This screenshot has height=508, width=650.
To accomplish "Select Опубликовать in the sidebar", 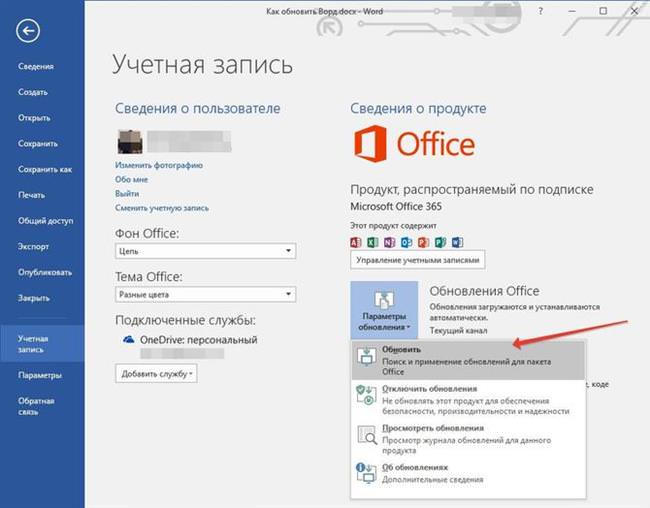I will pos(45,272).
